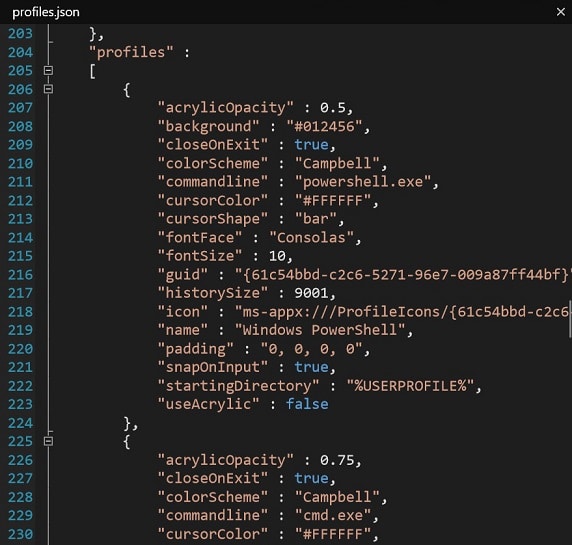The height and width of the screenshot is (545, 572).
Task: Click the "%USERPROFILE%" startingDirectory value
Action: (410, 386)
